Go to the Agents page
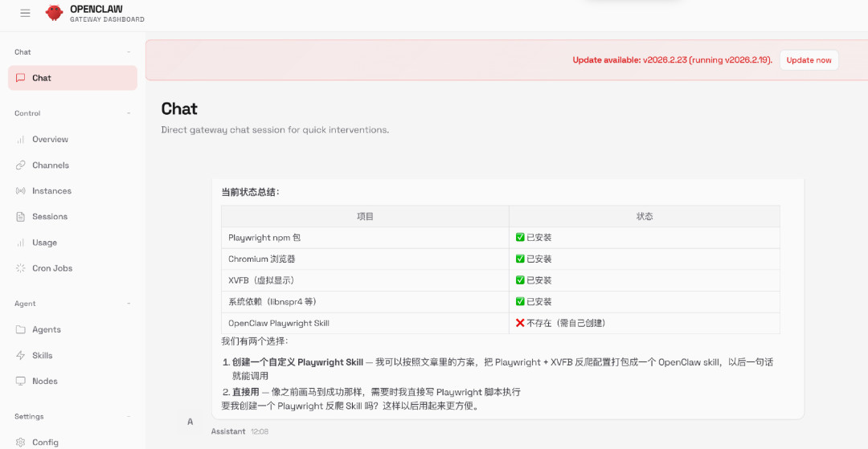The width and height of the screenshot is (868, 449). click(x=72, y=329)
